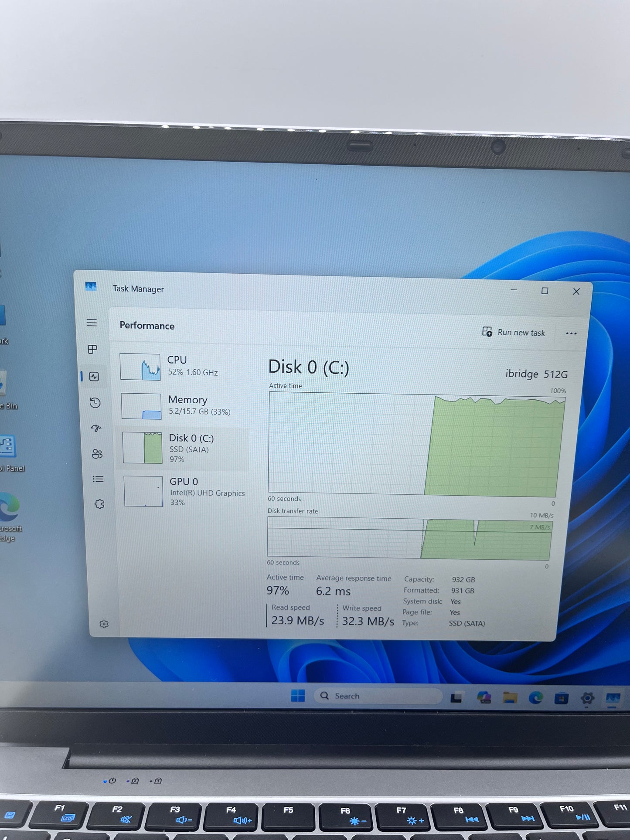Image resolution: width=630 pixels, height=840 pixels.
Task: Open the Processes page icon in sidebar
Action: pyautogui.click(x=92, y=350)
